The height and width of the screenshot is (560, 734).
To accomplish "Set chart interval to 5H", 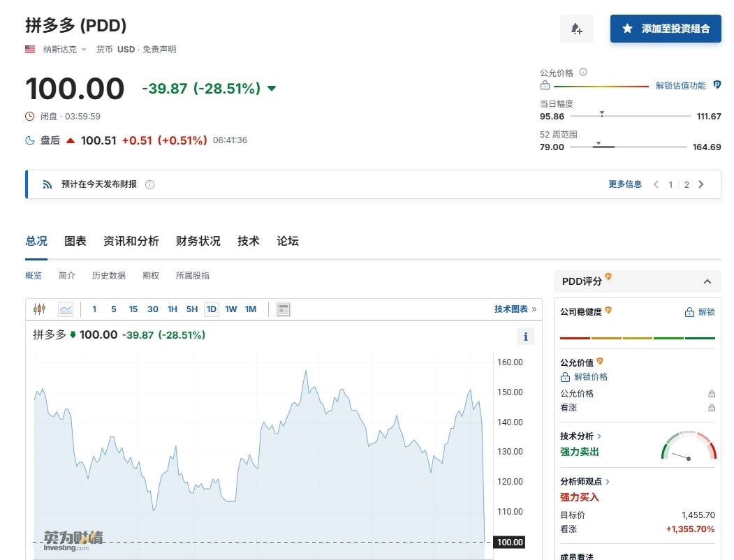I will tap(192, 309).
